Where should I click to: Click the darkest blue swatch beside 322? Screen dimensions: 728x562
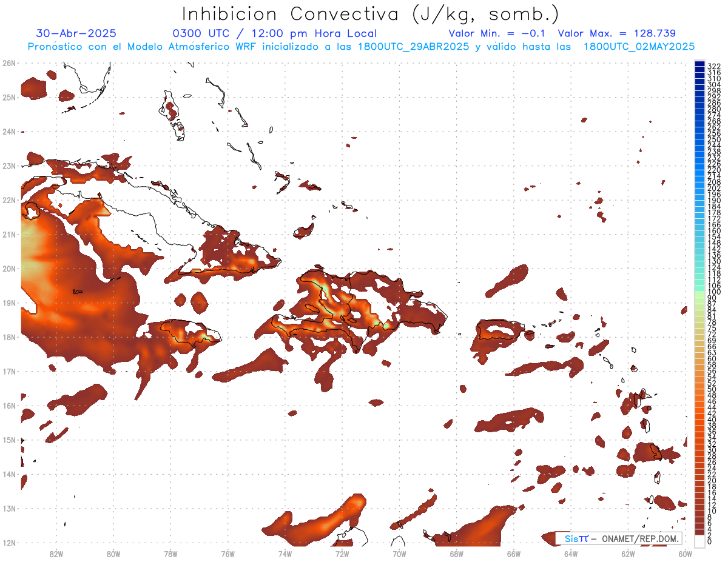[699, 64]
